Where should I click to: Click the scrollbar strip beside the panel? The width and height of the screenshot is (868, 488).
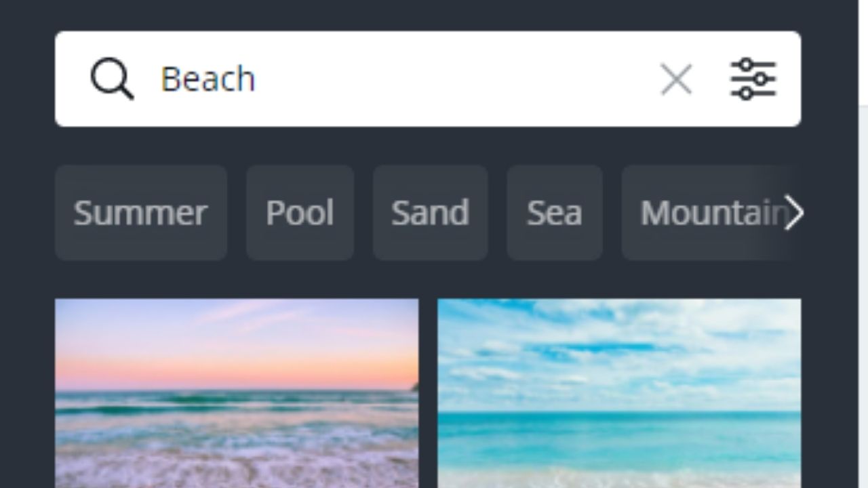coord(863,297)
